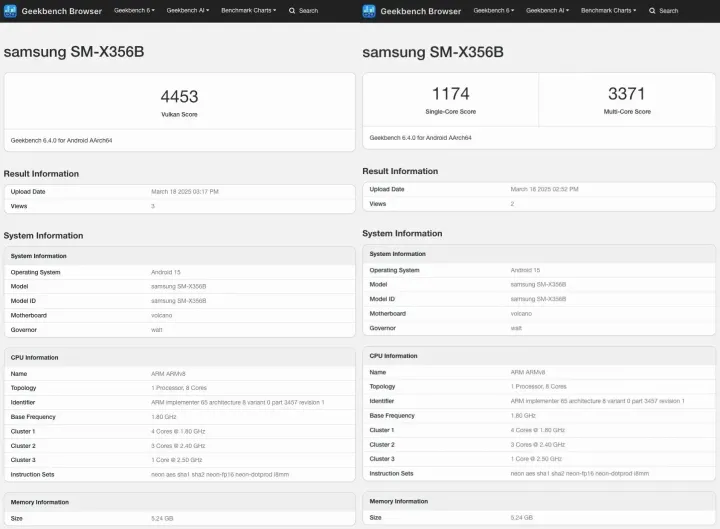Image resolution: width=720 pixels, height=529 pixels.
Task: Click the upload date showing 02:52 PM
Action: coord(544,189)
